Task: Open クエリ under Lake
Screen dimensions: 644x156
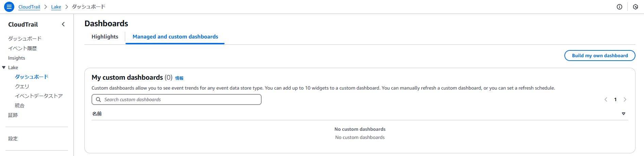Action: (22, 87)
